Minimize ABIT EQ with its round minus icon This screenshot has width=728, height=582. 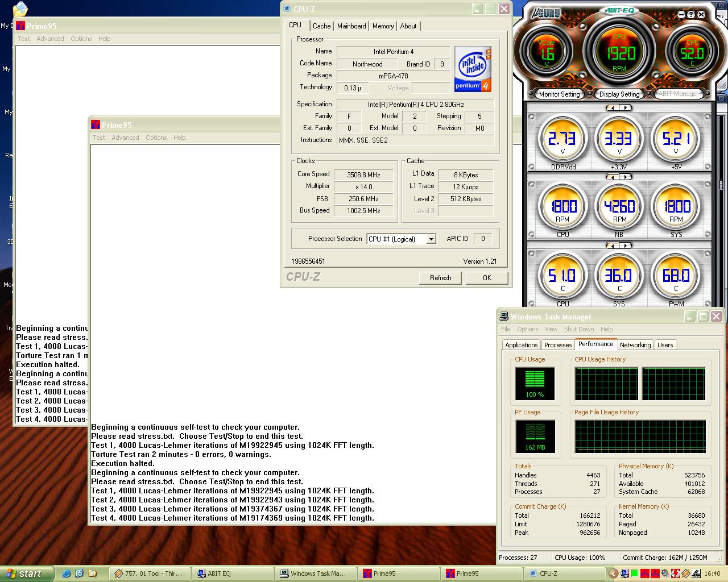point(680,15)
